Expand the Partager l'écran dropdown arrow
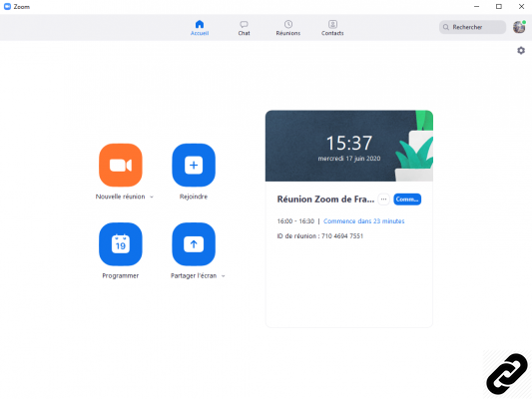Viewport: 532px width, 399px height. 224,276
